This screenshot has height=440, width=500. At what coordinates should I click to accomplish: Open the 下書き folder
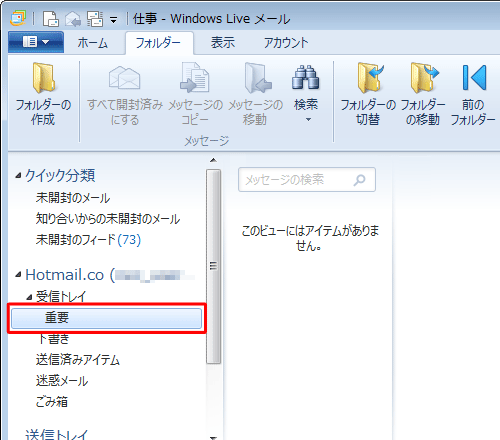[x=53, y=339]
